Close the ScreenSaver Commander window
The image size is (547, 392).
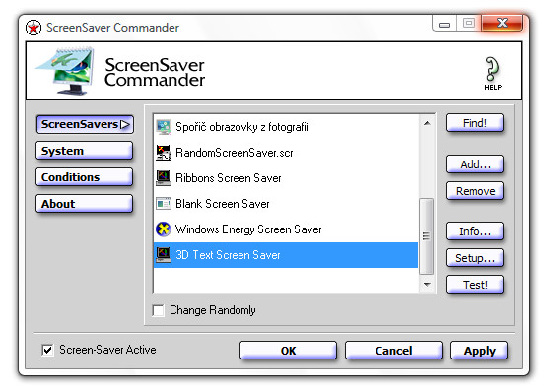(x=502, y=23)
